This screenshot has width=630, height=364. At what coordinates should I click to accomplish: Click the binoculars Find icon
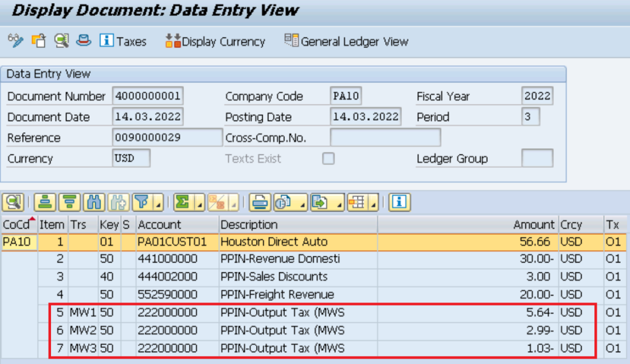pos(94,202)
